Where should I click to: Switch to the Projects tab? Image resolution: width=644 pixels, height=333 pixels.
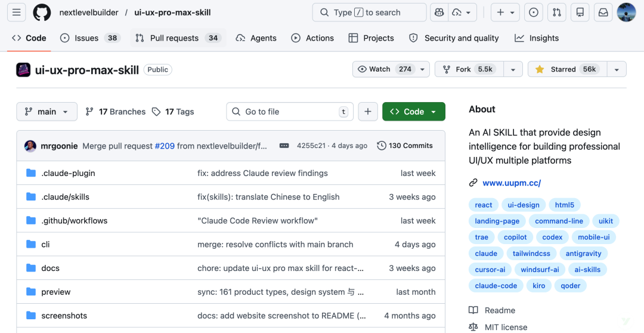(371, 38)
